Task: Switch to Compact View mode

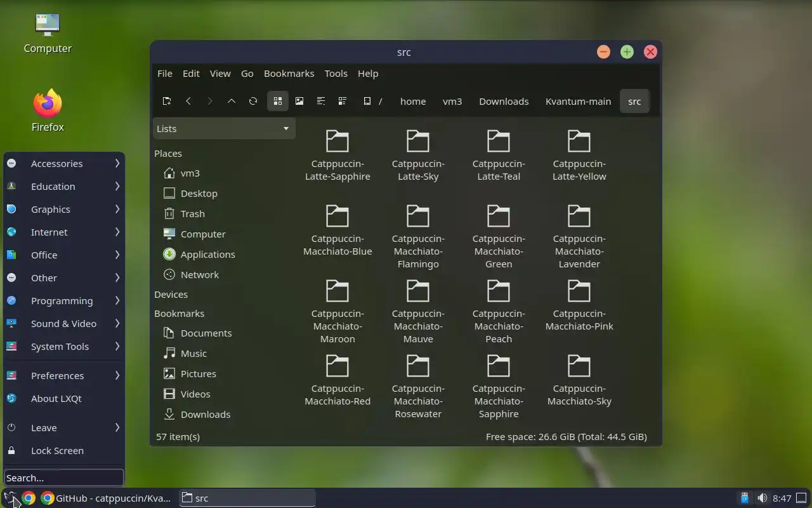Action: [x=321, y=101]
